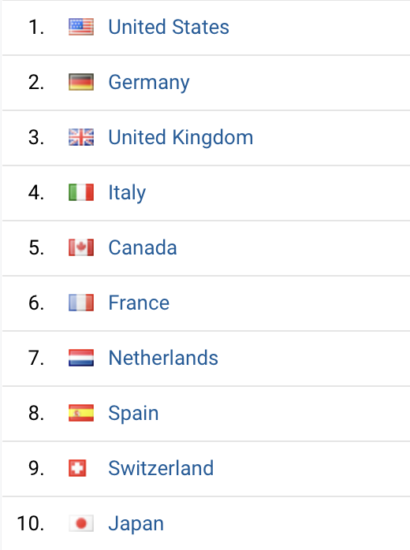Open the France country link
This screenshot has height=550, width=410.
point(139,303)
